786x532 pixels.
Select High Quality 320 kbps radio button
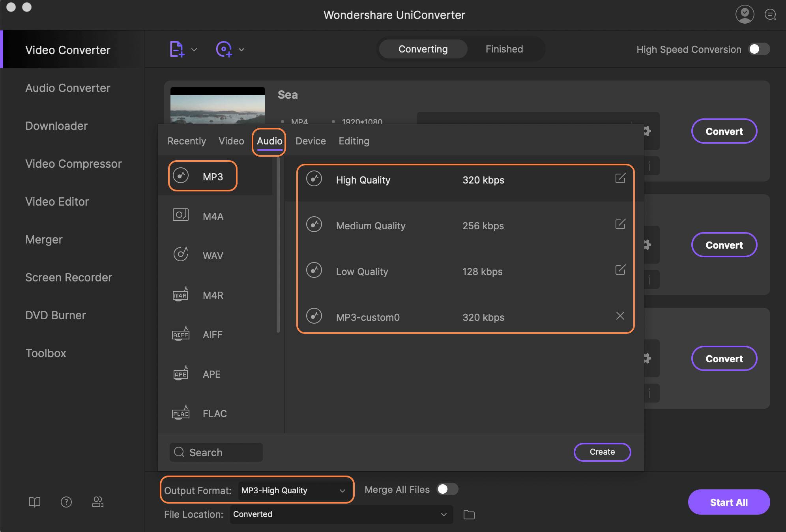[x=313, y=179]
